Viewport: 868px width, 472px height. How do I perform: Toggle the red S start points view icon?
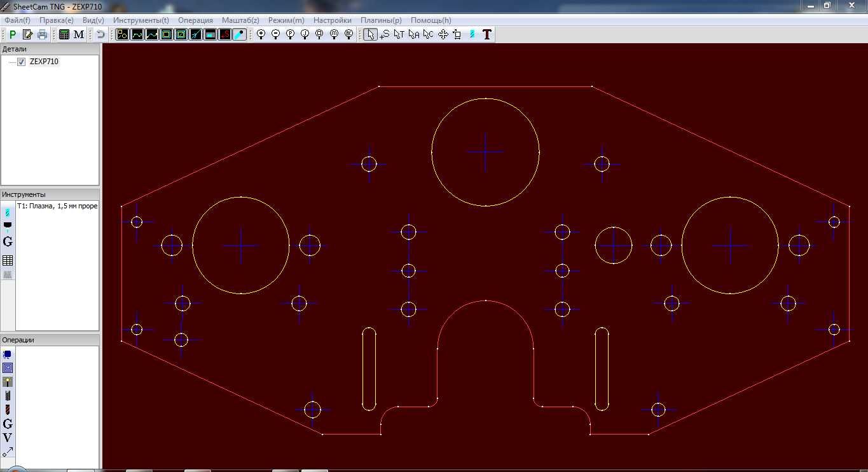click(225, 34)
